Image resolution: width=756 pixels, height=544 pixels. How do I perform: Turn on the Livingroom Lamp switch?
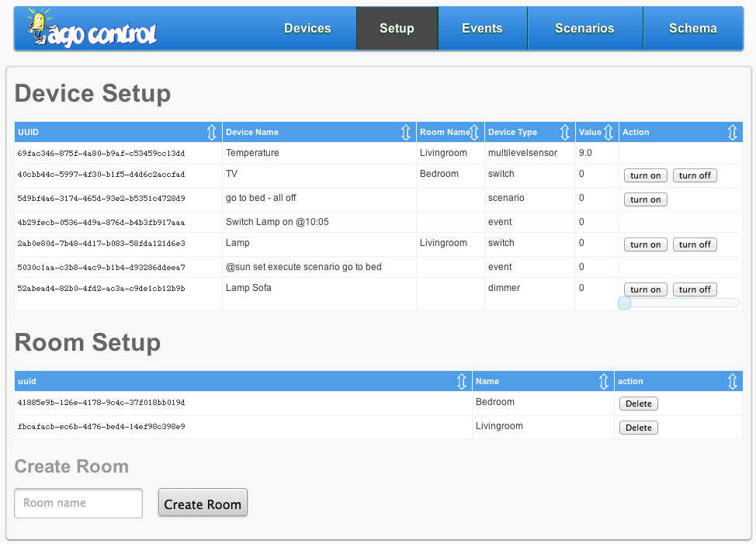point(646,244)
